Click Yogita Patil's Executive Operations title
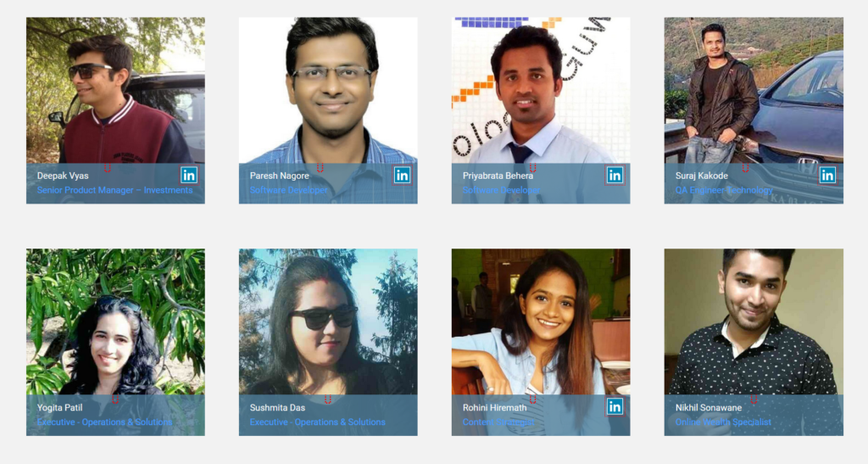 tap(104, 422)
